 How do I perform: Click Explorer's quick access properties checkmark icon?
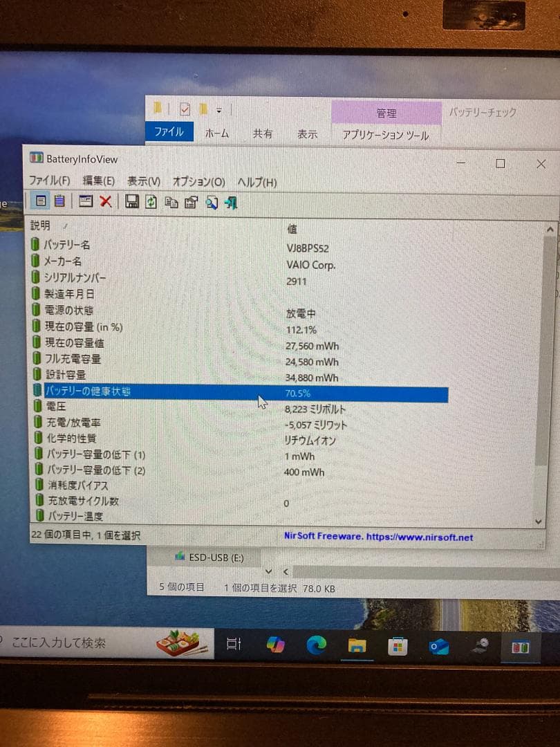tap(185, 109)
